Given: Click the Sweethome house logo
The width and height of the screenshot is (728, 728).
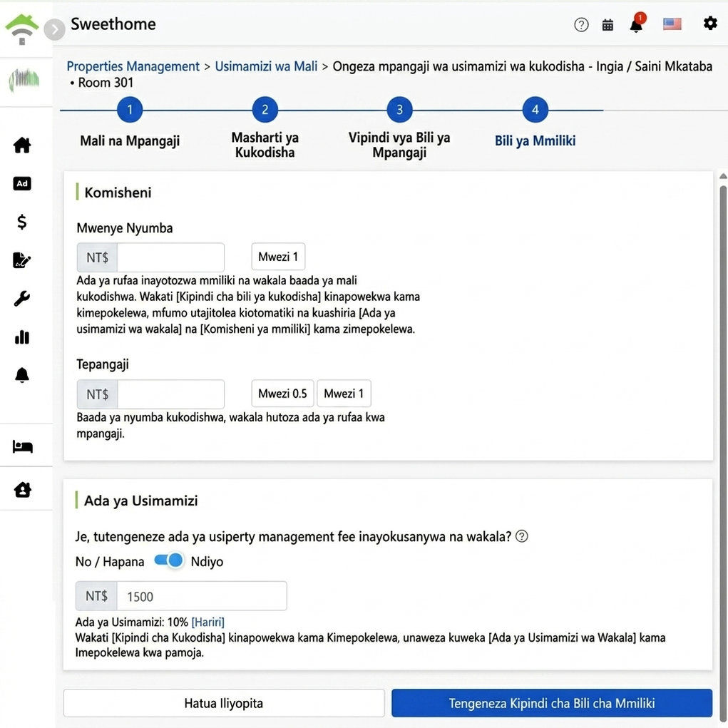Looking at the screenshot, I should pos(21,29).
